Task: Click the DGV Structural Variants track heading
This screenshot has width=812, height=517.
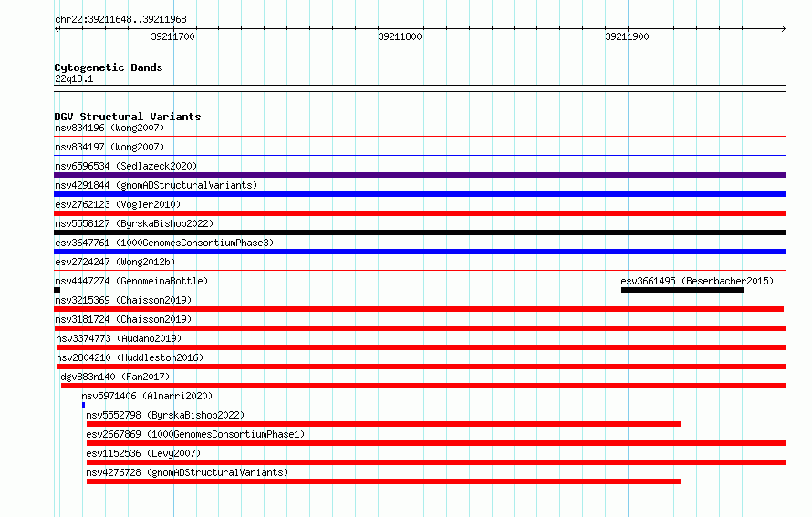Action: click(x=128, y=117)
